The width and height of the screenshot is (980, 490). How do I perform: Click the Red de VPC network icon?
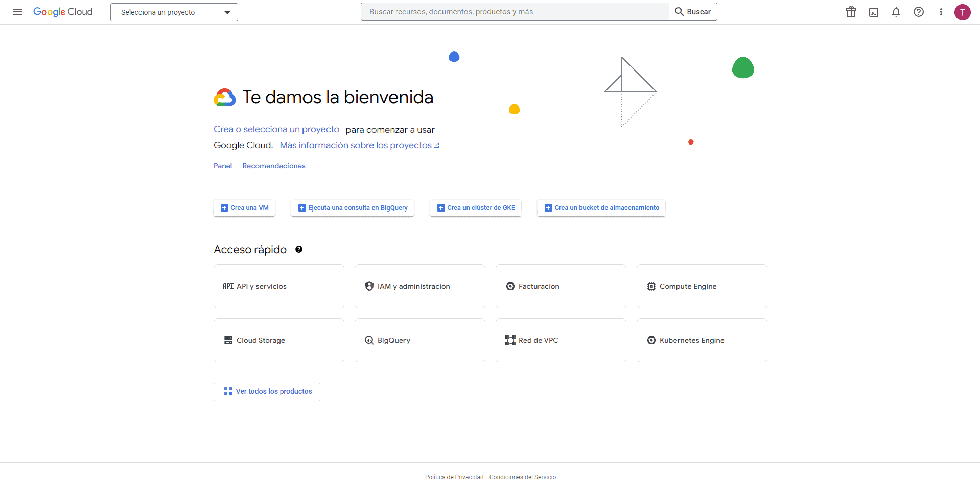(510, 340)
